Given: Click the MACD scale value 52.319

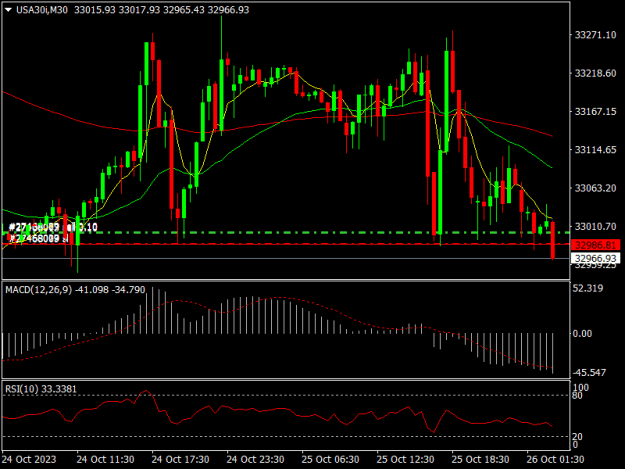Looking at the screenshot, I should tap(588, 288).
